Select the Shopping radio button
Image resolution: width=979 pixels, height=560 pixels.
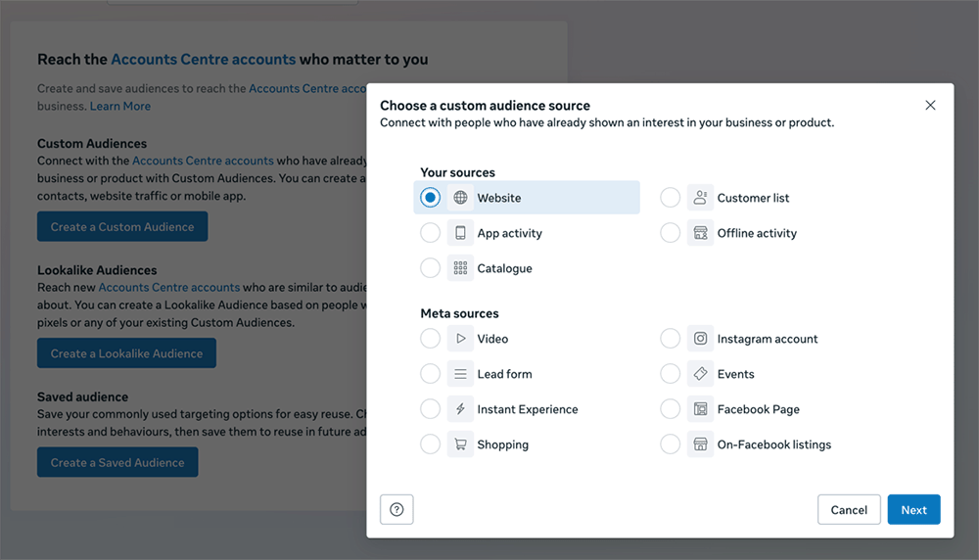click(x=430, y=444)
